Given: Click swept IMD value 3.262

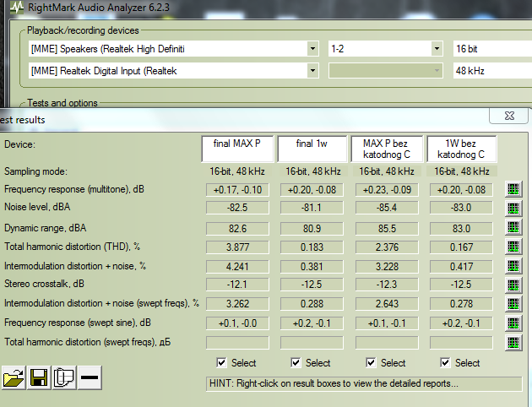Looking at the screenshot, I should pos(237,304).
